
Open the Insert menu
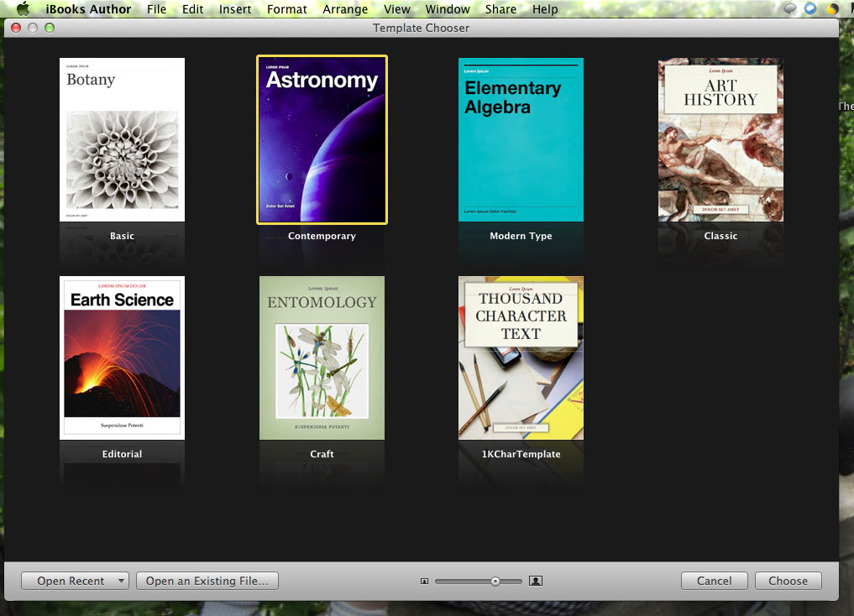pos(235,9)
